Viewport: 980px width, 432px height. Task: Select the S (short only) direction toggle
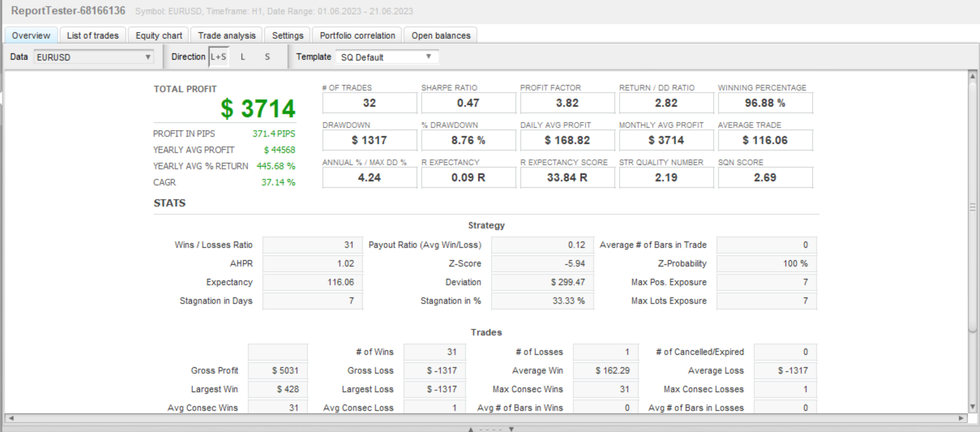[x=267, y=57]
